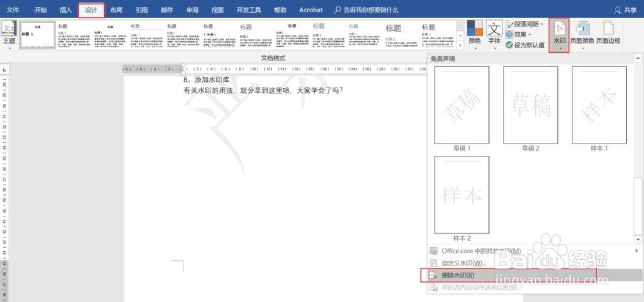Open the 主题 themes gallery
This screenshot has width=644, height=302.
[8, 33]
